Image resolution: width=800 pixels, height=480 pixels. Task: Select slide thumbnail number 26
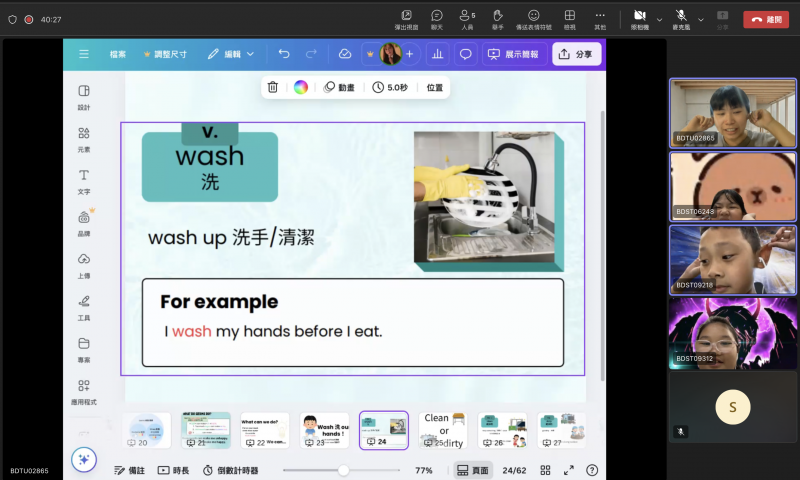503,431
